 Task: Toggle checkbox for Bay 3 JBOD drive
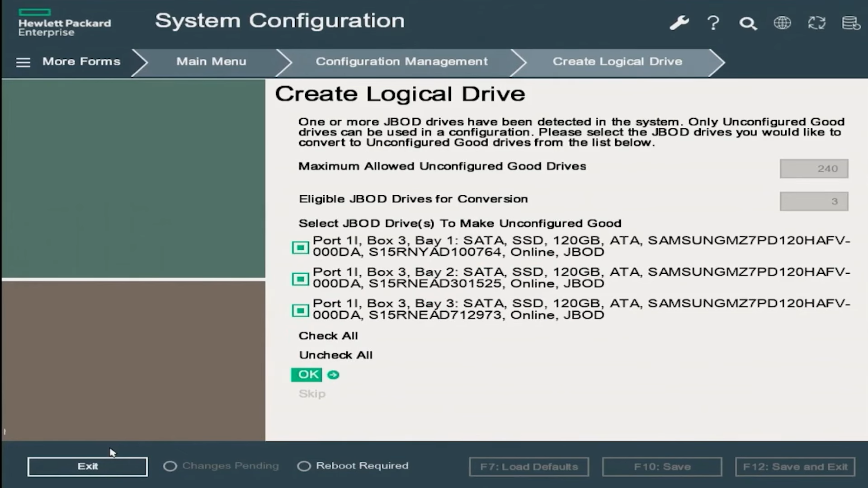coord(300,311)
